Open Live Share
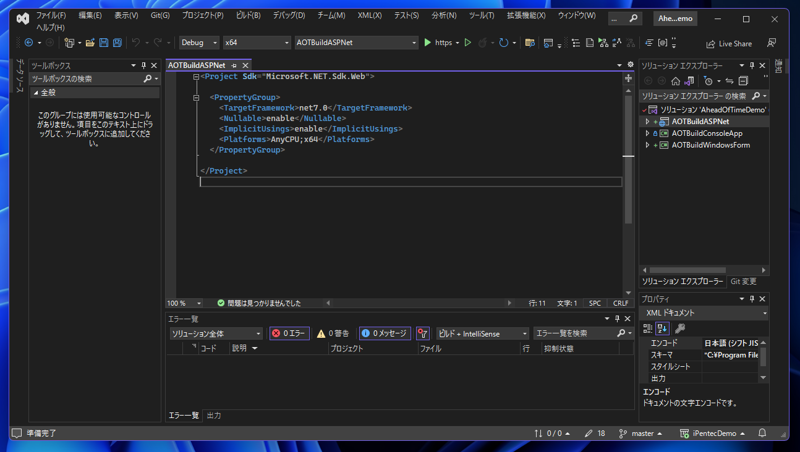800x452 pixels. click(x=729, y=44)
